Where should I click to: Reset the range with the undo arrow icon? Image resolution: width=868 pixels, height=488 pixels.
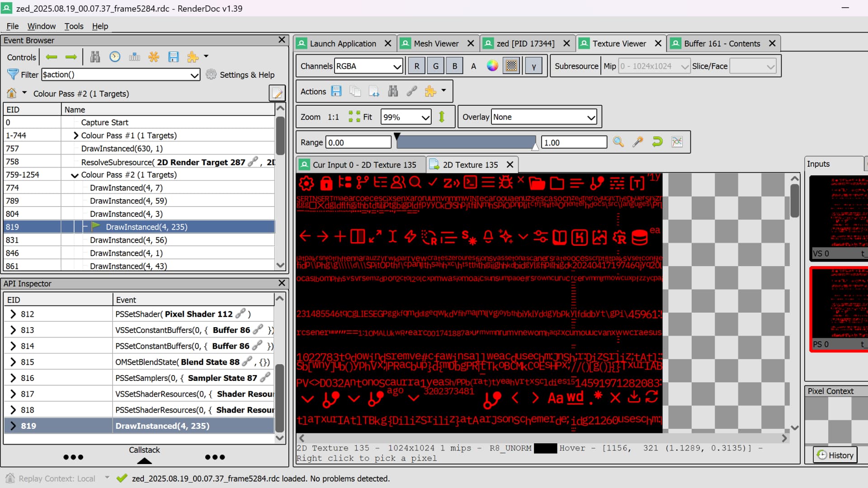(657, 141)
